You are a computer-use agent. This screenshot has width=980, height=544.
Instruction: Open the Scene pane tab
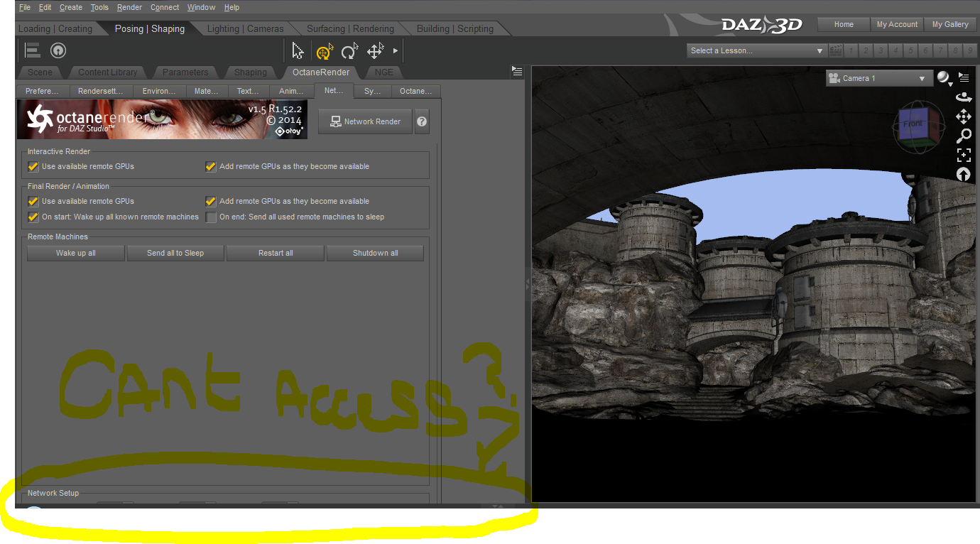(x=40, y=72)
